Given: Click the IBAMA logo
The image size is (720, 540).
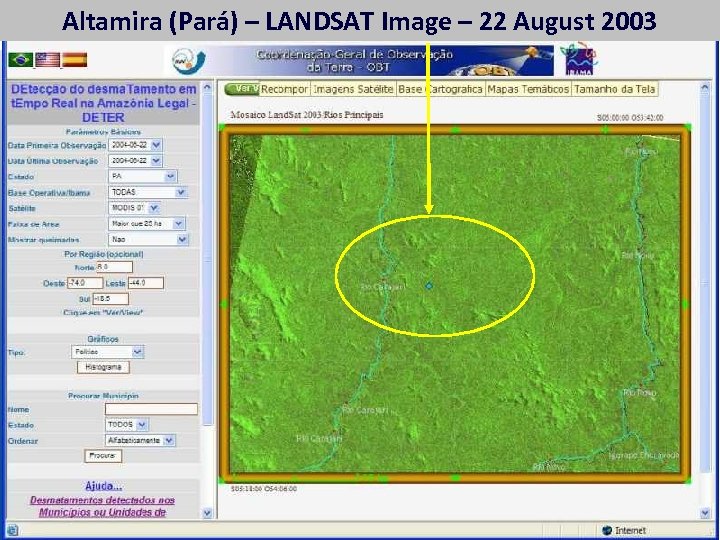Looking at the screenshot, I should 579,60.
